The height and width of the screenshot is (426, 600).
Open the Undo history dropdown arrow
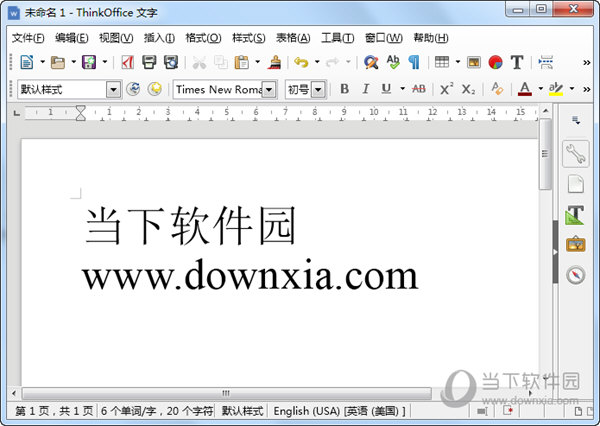[317, 62]
